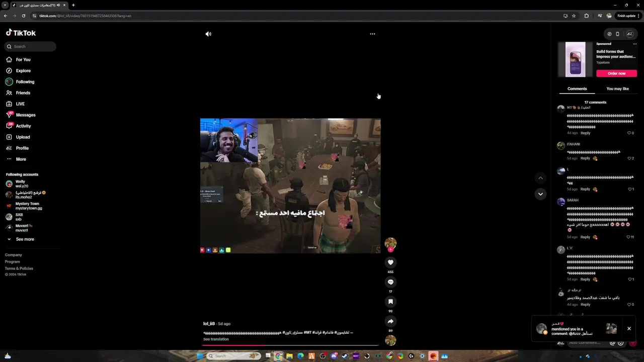
Task: Click the TikTok logo
Action: tap(21, 33)
